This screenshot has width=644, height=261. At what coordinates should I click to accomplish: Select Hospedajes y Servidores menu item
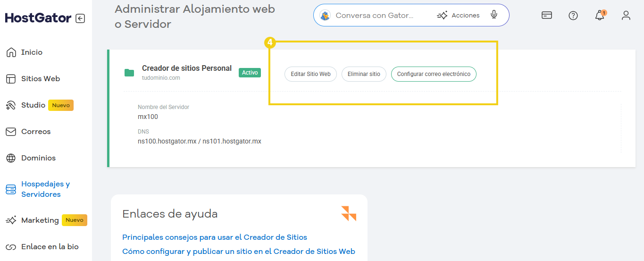click(x=45, y=189)
